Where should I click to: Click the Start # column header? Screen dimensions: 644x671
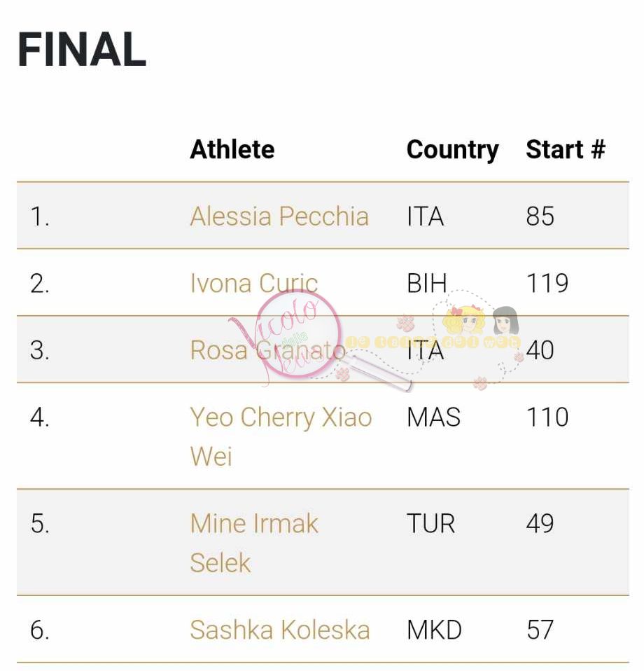pyautogui.click(x=566, y=149)
